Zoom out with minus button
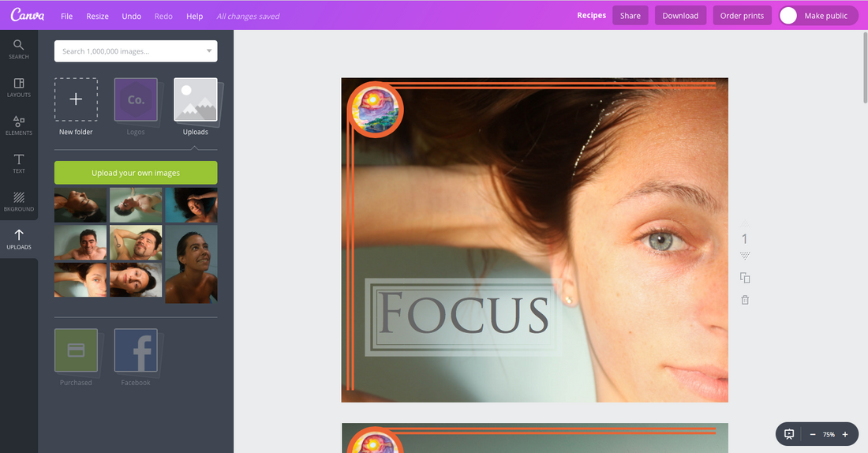The width and height of the screenshot is (868, 453). point(813,435)
